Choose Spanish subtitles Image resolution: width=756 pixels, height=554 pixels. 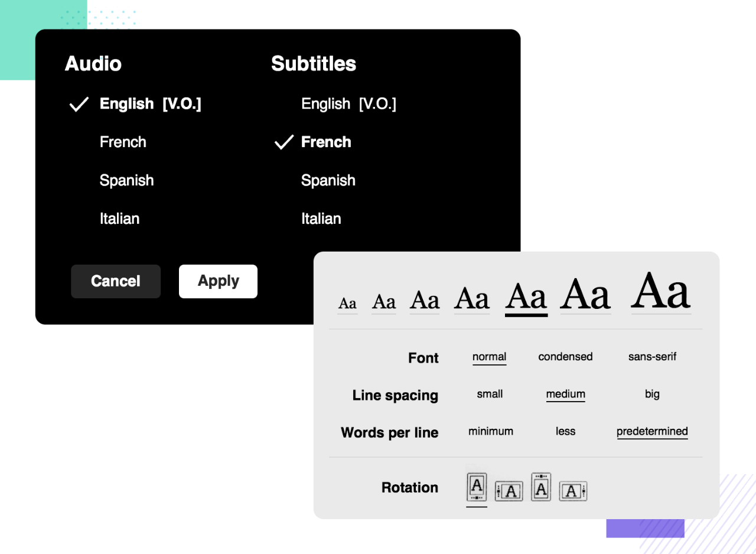328,180
